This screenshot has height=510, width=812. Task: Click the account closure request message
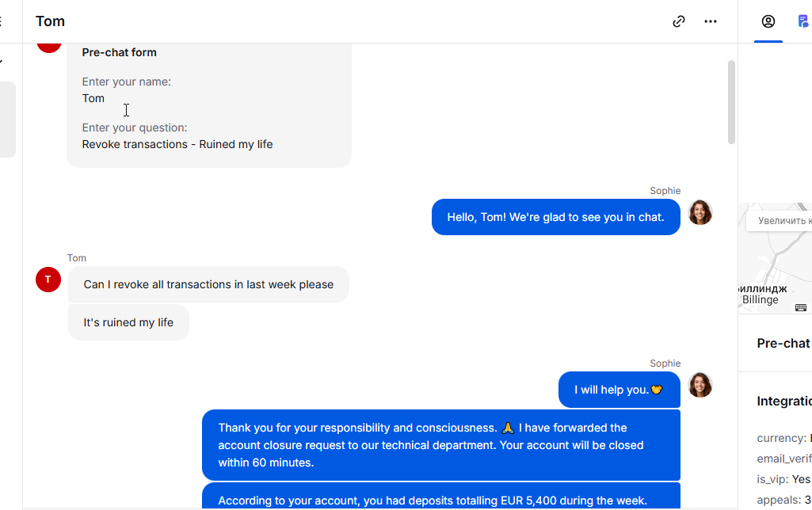click(x=440, y=445)
